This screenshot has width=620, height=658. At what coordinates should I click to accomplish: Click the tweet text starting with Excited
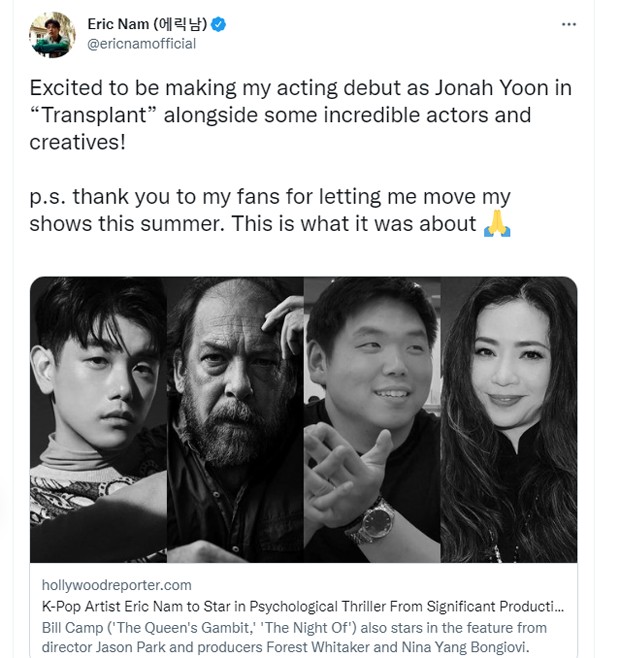point(301,115)
